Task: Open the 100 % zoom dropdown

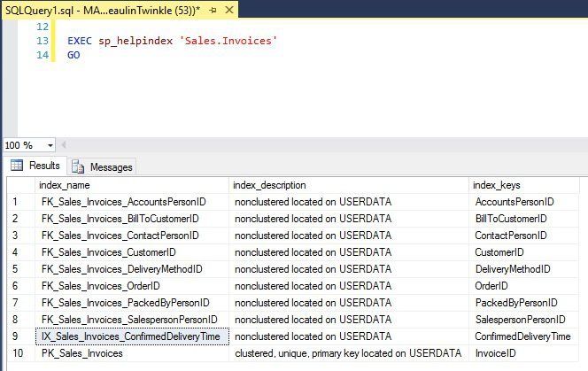Action: pos(50,145)
